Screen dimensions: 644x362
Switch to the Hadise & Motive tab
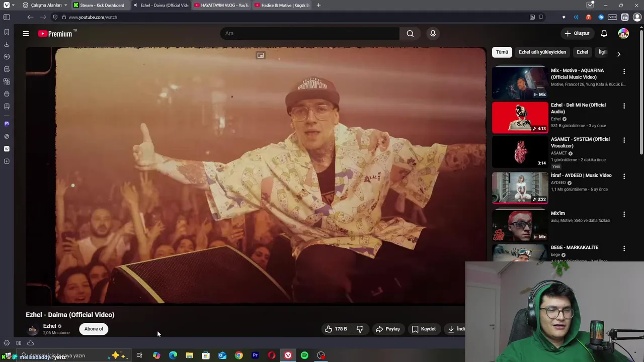click(282, 5)
